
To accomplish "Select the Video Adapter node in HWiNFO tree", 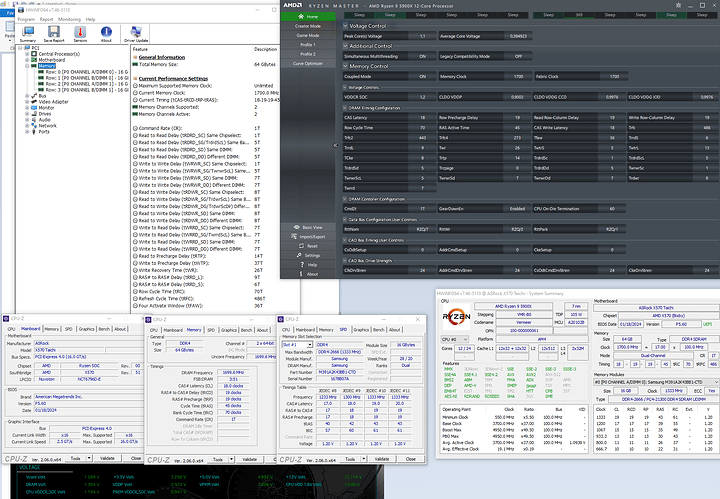I will 53,102.
